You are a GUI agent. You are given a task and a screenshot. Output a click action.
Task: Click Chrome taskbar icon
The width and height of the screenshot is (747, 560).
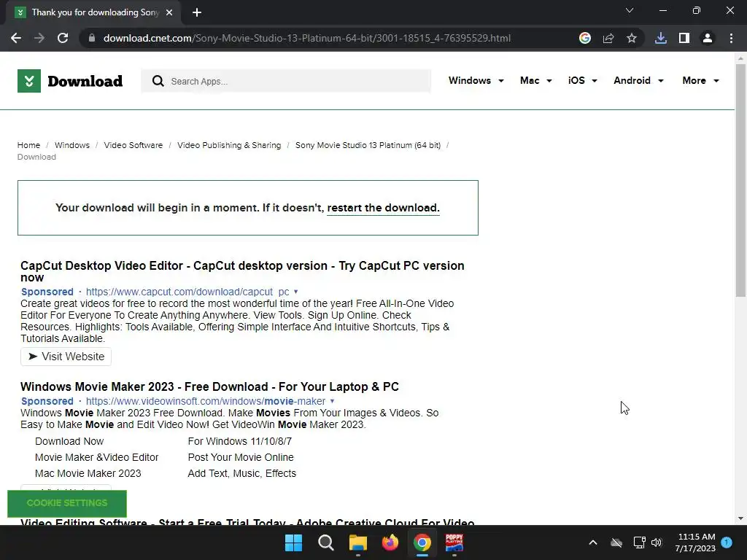[x=422, y=542]
